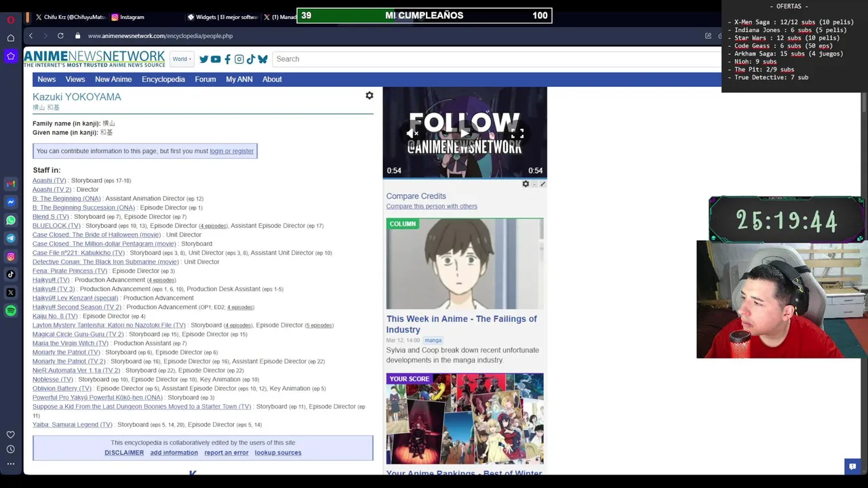Open page settings gear beside Kazuki YOKOYAMA
Screen dimensions: 868x488
coord(370,96)
